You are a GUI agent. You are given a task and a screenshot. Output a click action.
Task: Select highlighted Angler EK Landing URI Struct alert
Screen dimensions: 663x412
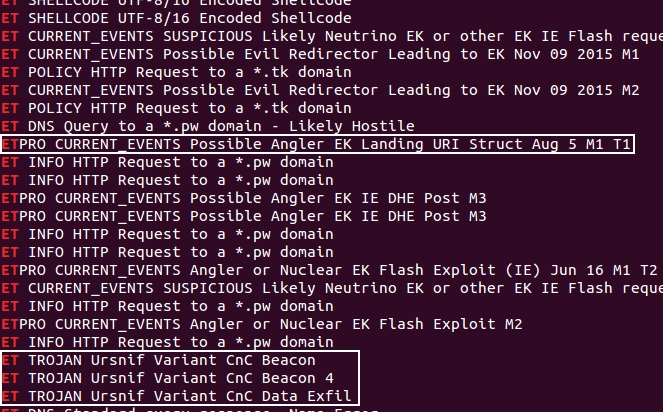[316, 144]
